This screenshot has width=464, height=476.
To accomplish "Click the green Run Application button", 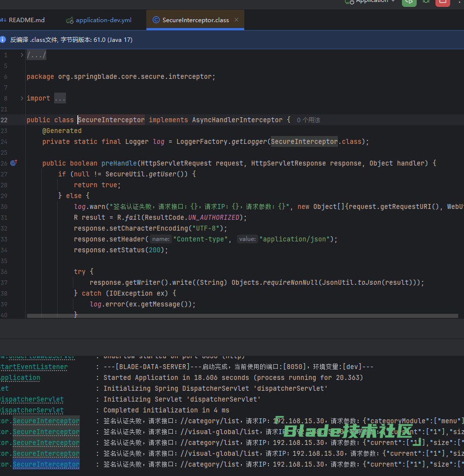I will (x=409, y=2).
